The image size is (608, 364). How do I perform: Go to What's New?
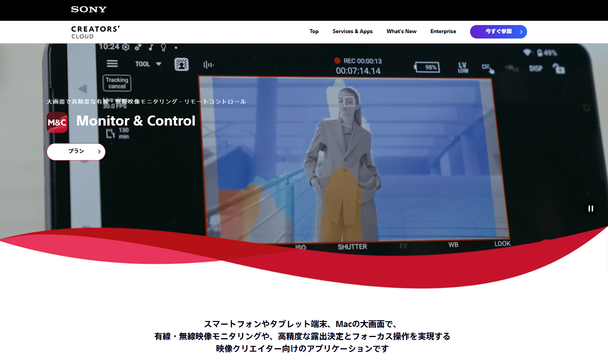[x=401, y=32]
